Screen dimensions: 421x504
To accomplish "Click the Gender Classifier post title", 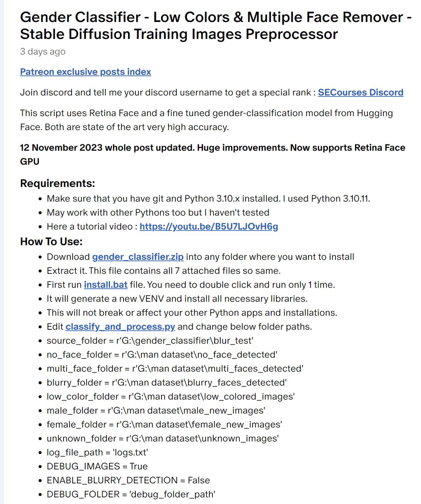I will 215,26.
